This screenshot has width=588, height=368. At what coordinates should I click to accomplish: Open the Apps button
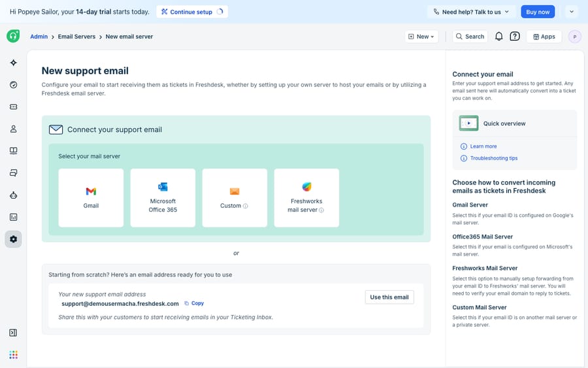coord(544,37)
